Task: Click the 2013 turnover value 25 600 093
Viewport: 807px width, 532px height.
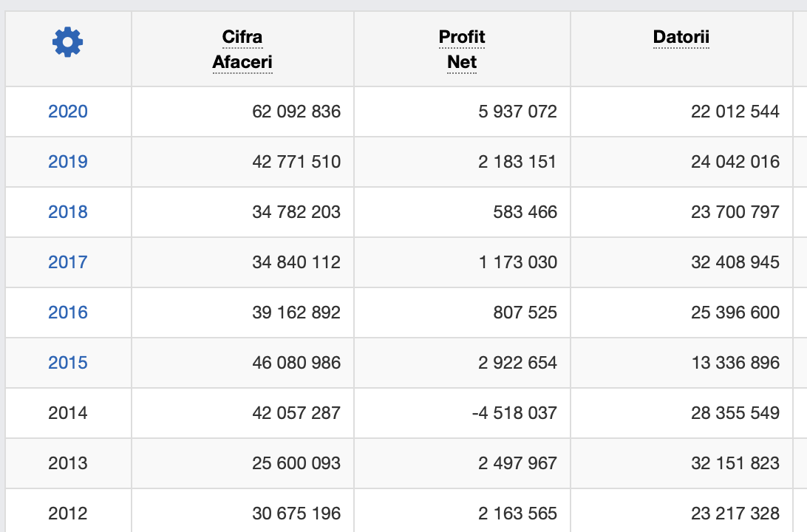Action: (296, 463)
